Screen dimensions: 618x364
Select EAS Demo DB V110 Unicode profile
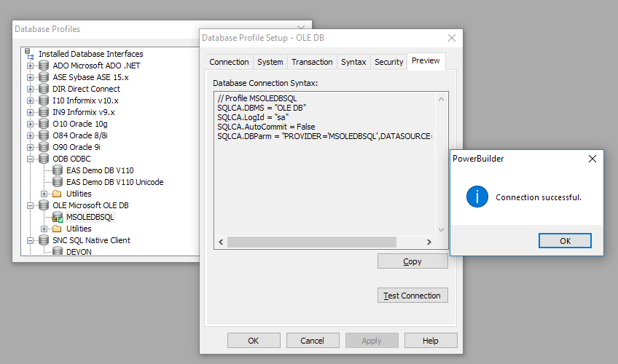tap(114, 182)
